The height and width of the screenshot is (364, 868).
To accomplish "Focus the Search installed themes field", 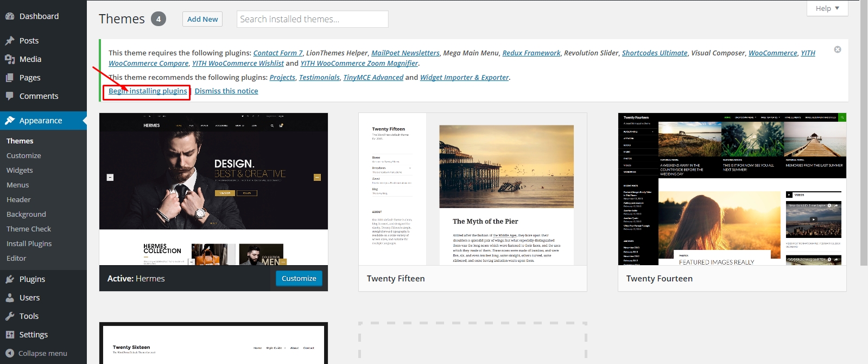I will click(313, 19).
